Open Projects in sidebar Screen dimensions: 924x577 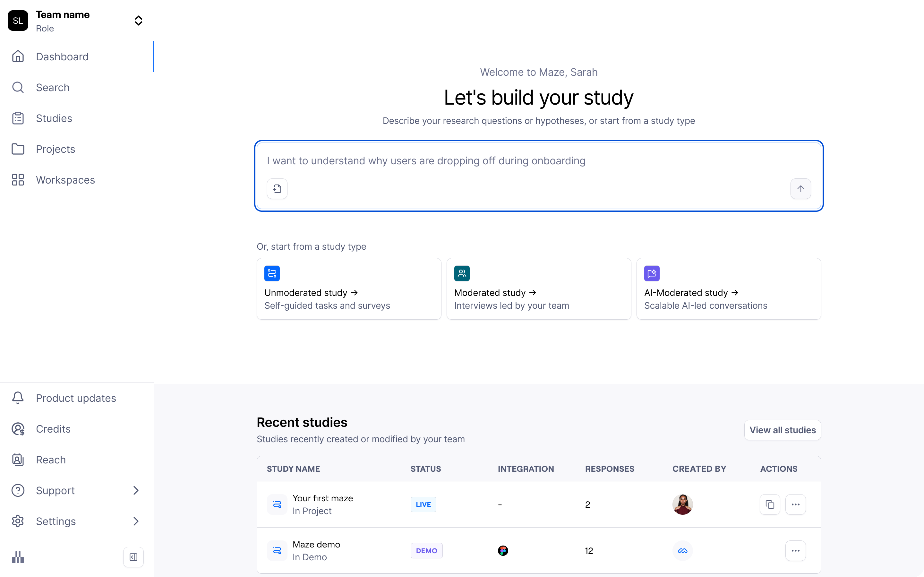(x=77, y=149)
